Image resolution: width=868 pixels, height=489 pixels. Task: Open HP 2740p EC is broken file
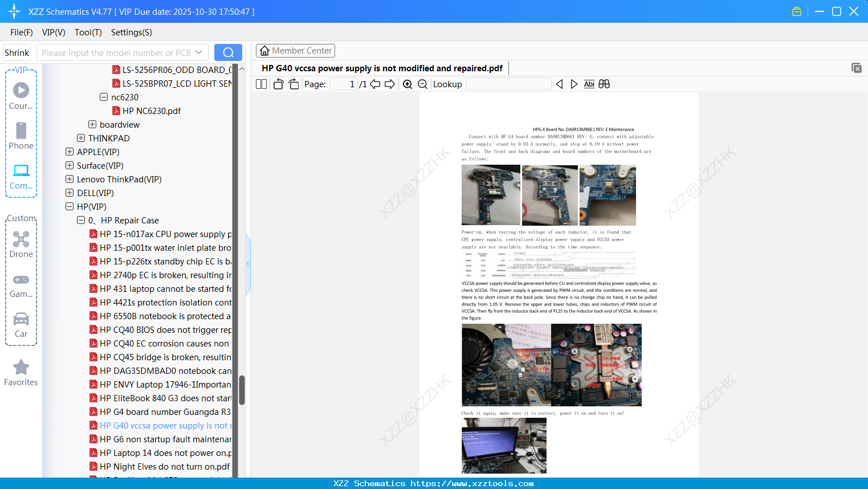(160, 275)
